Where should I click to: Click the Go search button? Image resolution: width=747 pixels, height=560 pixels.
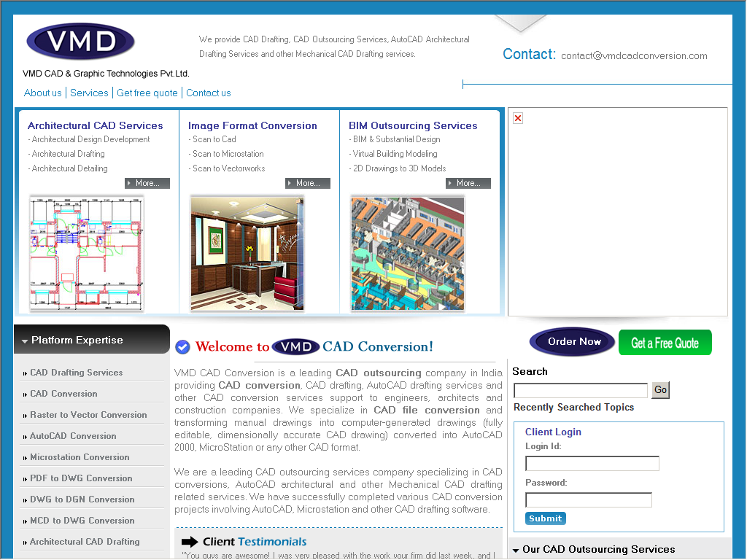[x=660, y=390]
